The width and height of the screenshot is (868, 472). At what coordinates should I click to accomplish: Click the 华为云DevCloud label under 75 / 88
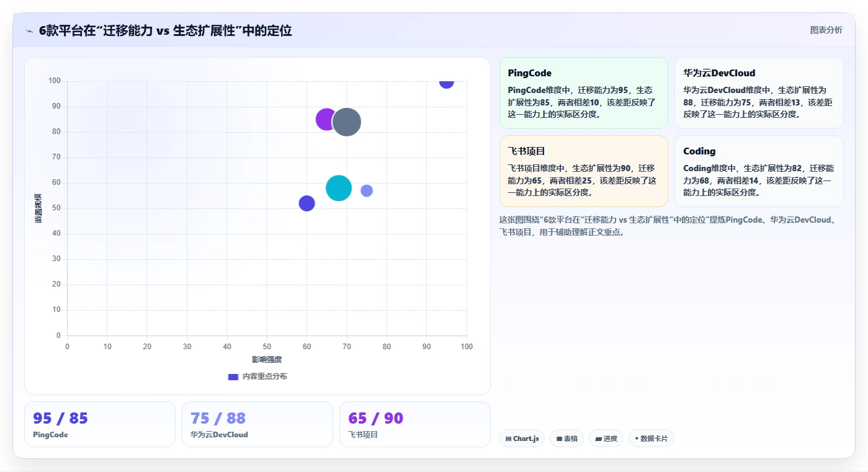(219, 435)
